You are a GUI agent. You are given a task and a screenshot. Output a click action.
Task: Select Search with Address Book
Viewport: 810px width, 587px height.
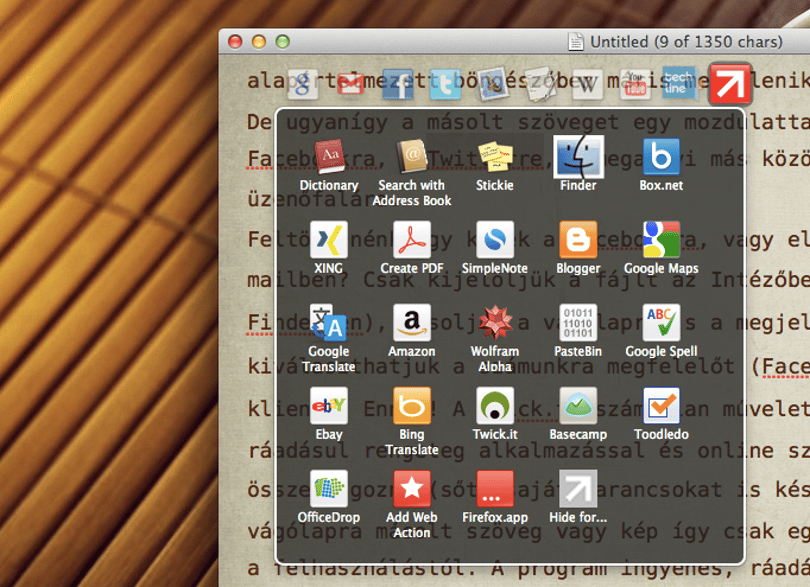pyautogui.click(x=412, y=156)
